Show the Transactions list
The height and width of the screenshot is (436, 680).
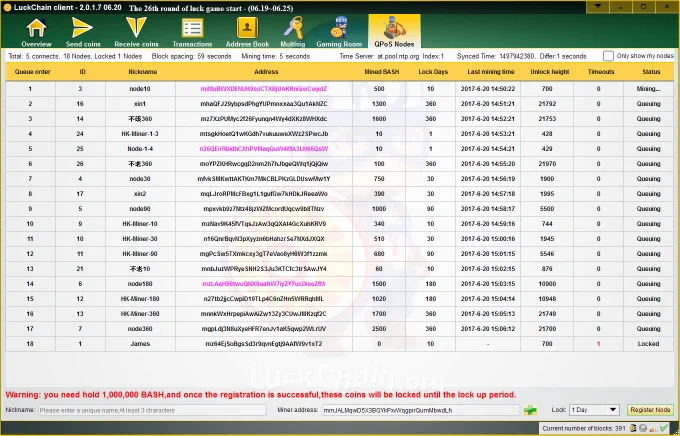(192, 32)
